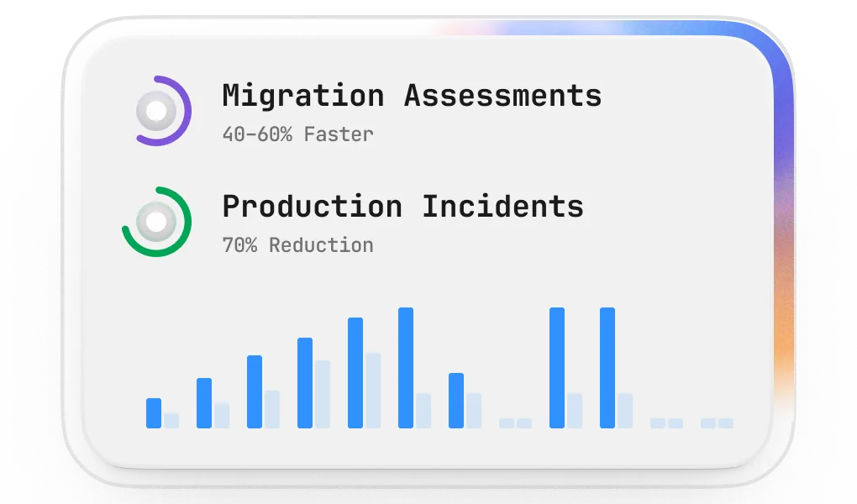The image size is (857, 504).
Task: Click the third blue bar from the left
Action: 255,391
